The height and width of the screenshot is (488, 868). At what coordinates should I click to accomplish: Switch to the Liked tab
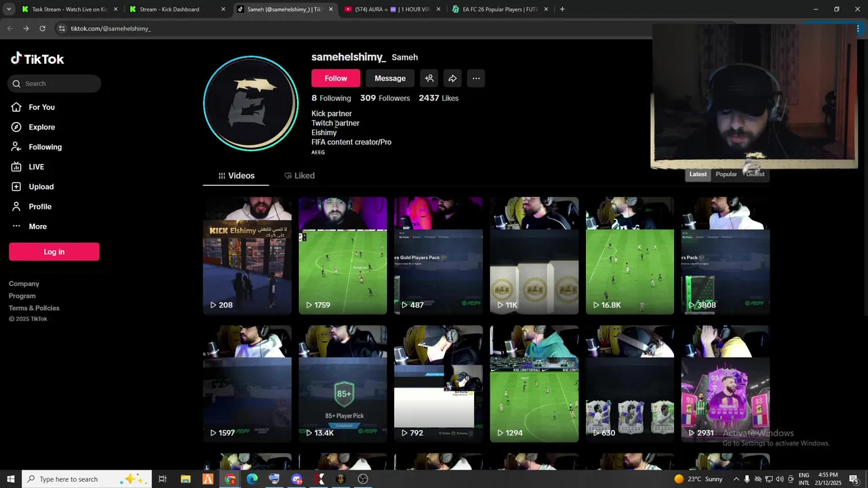click(x=299, y=176)
